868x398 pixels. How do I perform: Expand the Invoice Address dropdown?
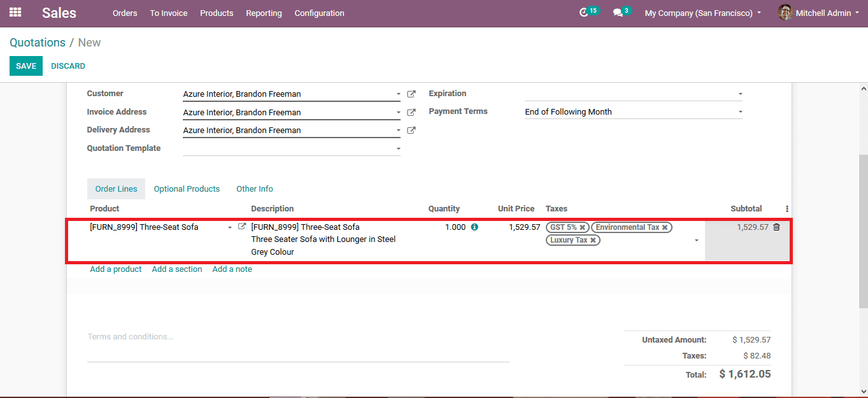(x=399, y=113)
